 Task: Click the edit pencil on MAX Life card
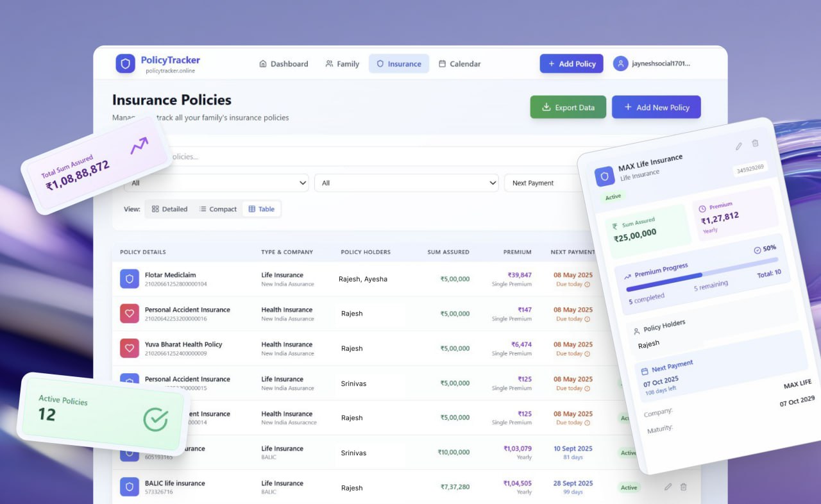coord(738,146)
